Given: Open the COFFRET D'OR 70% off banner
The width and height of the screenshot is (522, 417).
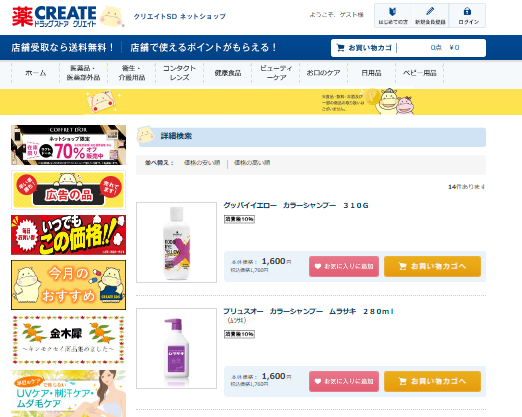Looking at the screenshot, I should (x=68, y=145).
